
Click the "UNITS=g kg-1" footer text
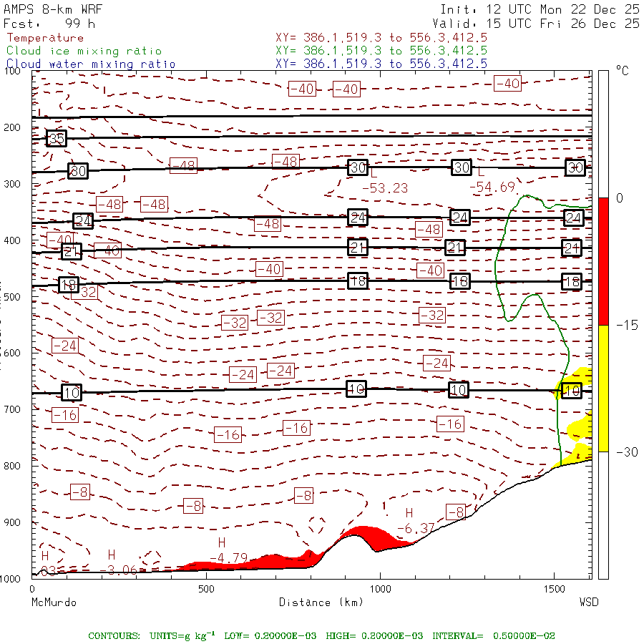pyautogui.click(x=182, y=635)
